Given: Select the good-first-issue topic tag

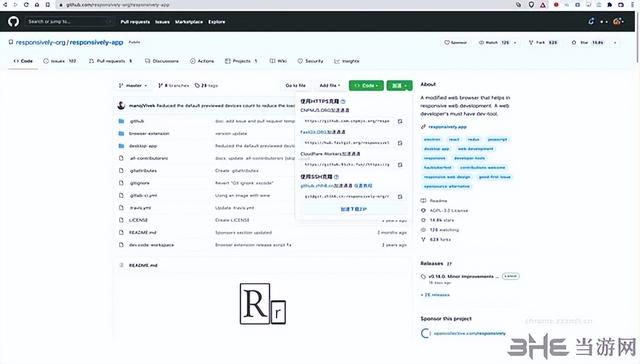Looking at the screenshot, I should (x=494, y=177).
